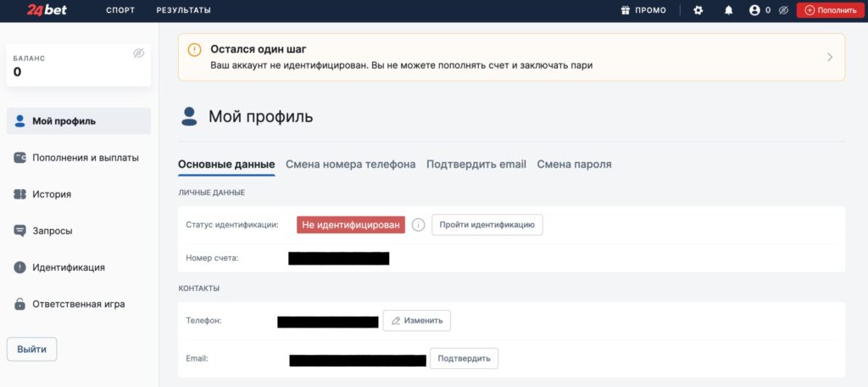Click the Идентификация exclamation icon
This screenshot has width=868, height=387.
(x=20, y=268)
